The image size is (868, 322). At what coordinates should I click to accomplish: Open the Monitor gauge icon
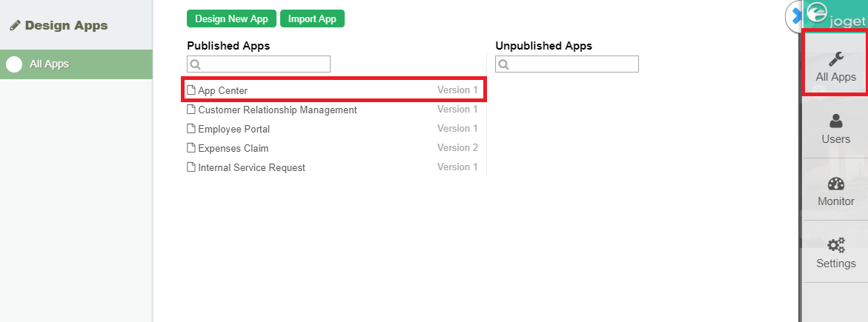tap(835, 184)
